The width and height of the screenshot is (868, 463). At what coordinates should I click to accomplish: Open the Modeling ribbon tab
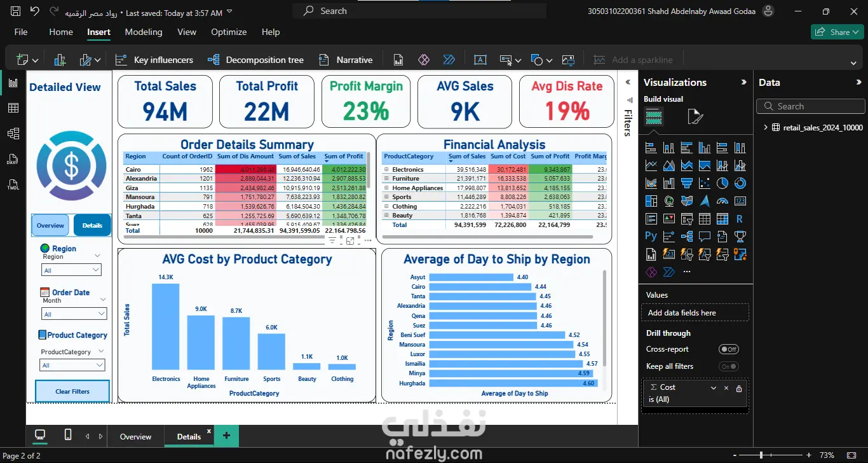pyautogui.click(x=144, y=32)
